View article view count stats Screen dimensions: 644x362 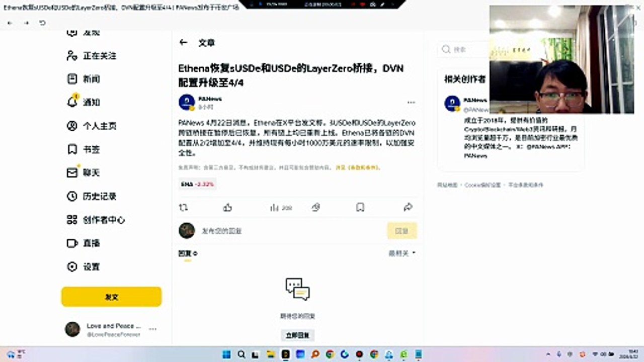[281, 207]
